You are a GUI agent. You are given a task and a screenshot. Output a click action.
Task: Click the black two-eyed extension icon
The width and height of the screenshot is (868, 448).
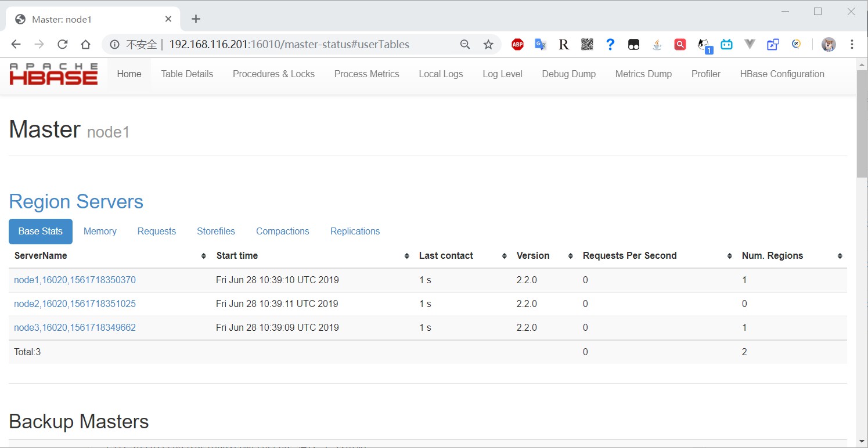click(x=633, y=45)
